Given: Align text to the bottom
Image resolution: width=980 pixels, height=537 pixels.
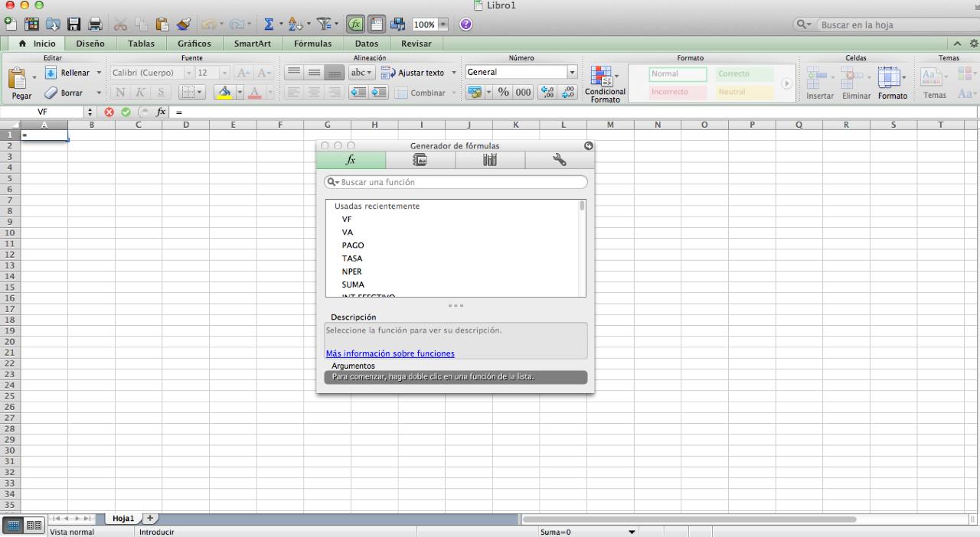Looking at the screenshot, I should [x=333, y=73].
